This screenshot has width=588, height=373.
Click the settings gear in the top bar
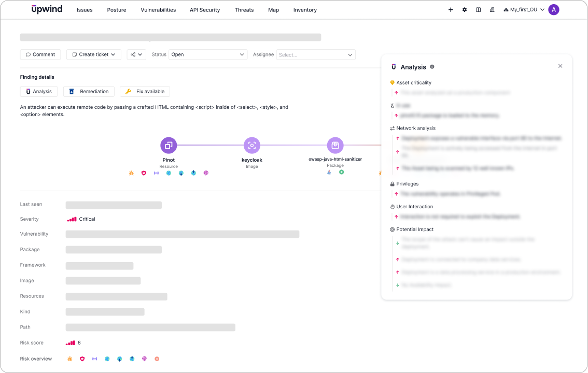(464, 9)
